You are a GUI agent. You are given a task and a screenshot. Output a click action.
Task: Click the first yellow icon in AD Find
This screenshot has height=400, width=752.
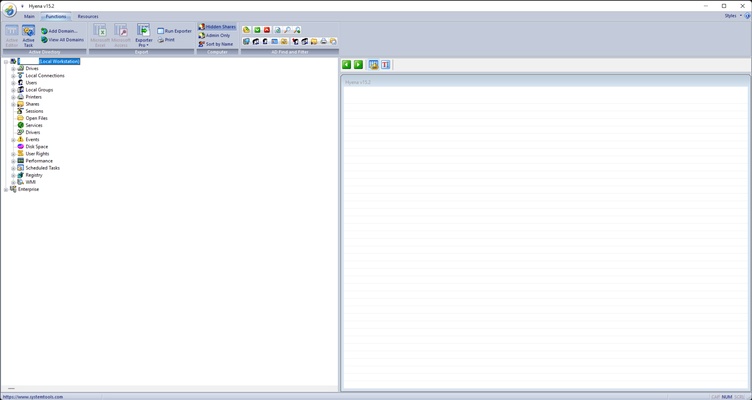(x=247, y=30)
